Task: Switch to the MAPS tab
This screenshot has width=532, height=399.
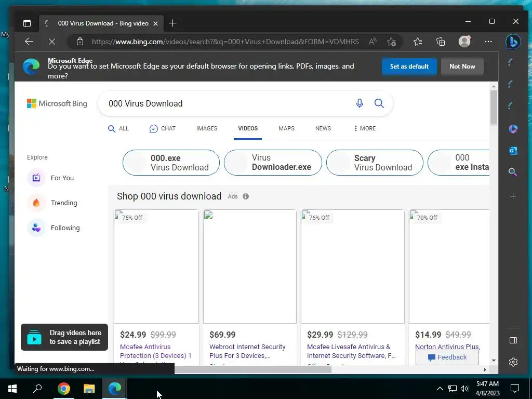Action: (x=286, y=128)
